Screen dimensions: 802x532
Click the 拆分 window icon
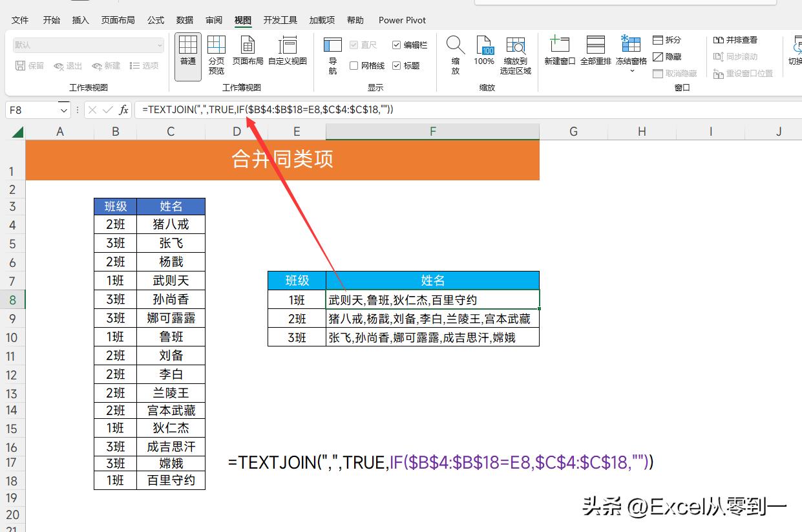pyautogui.click(x=668, y=39)
